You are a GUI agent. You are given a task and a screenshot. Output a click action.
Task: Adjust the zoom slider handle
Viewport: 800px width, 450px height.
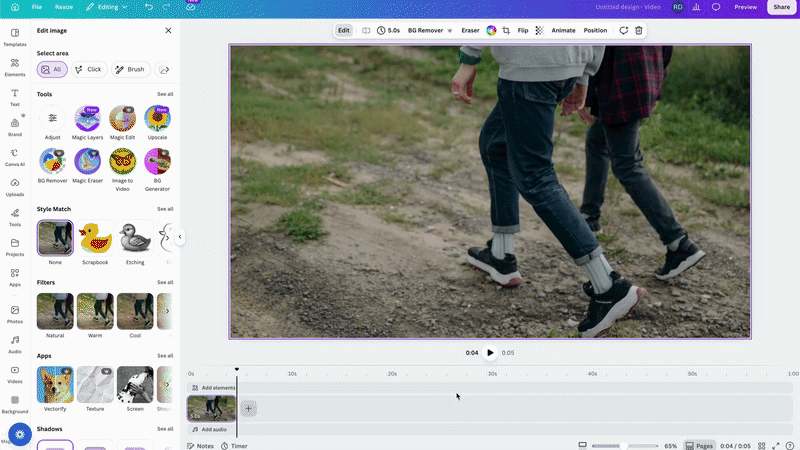click(x=623, y=446)
